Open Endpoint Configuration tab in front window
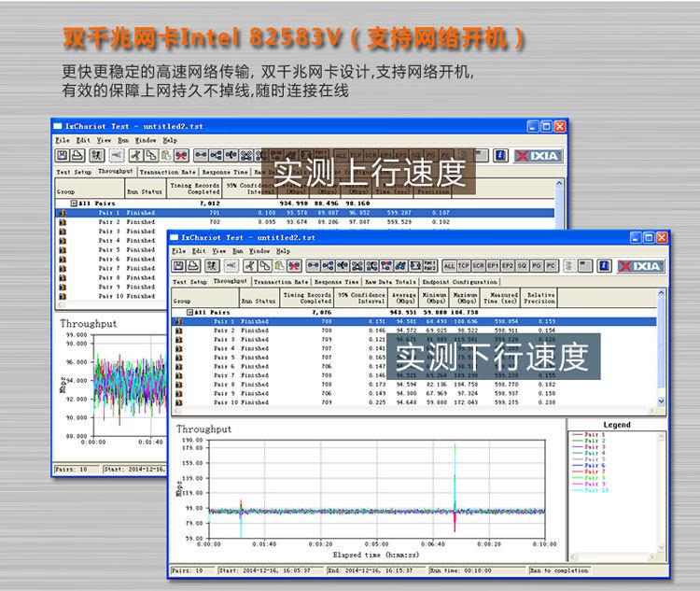Image resolution: width=700 pixels, height=591 pixels. (459, 282)
